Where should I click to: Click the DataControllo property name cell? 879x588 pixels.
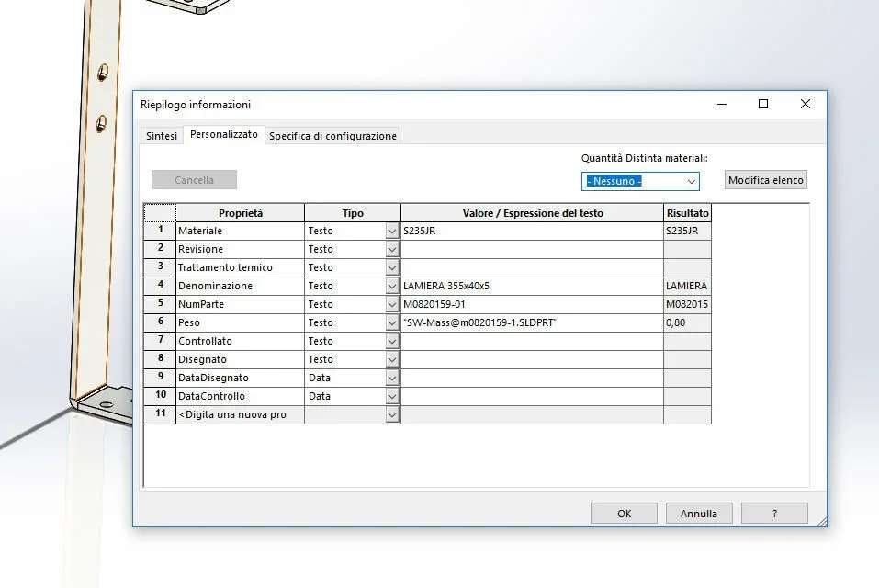point(240,396)
